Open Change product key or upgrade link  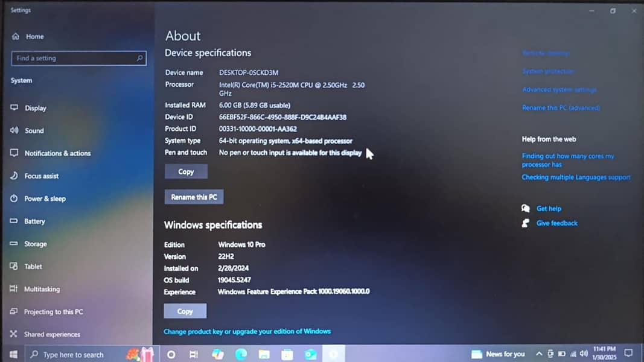(247, 331)
